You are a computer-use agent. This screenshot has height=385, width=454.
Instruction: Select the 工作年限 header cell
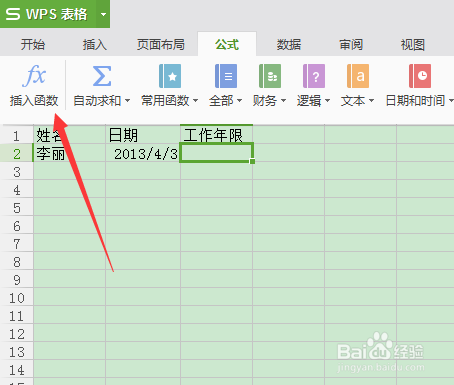pyautogui.click(x=216, y=135)
